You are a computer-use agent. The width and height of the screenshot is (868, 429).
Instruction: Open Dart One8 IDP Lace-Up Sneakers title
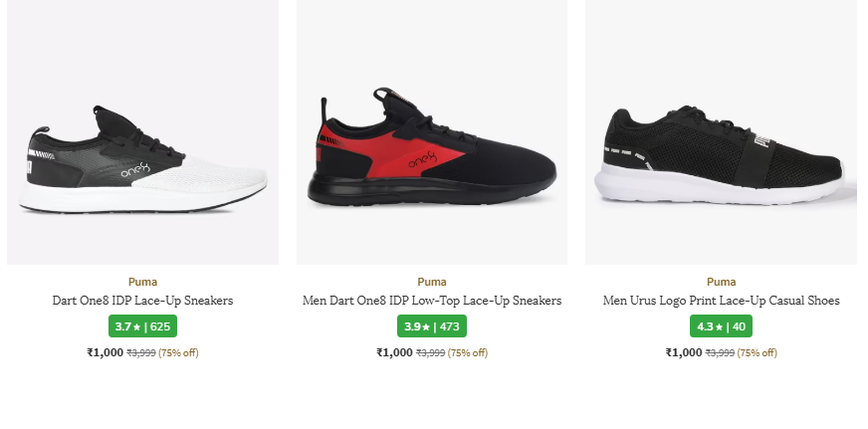pos(142,301)
